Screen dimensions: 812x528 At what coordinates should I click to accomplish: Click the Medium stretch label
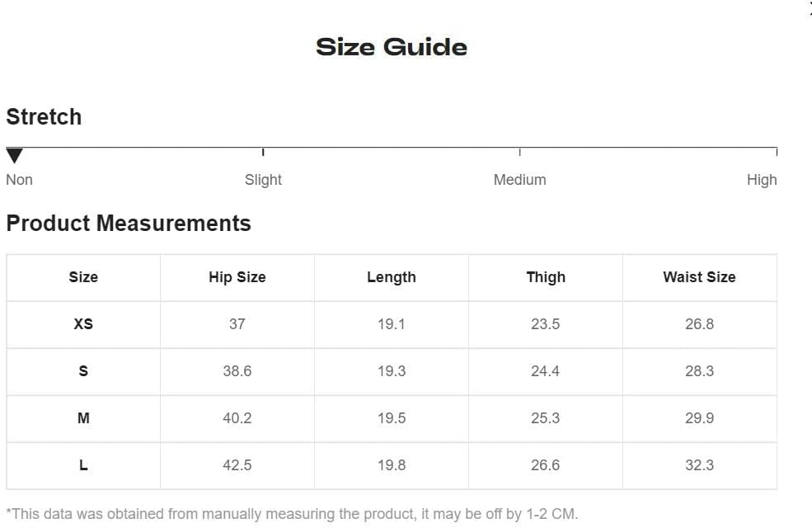[x=519, y=180]
